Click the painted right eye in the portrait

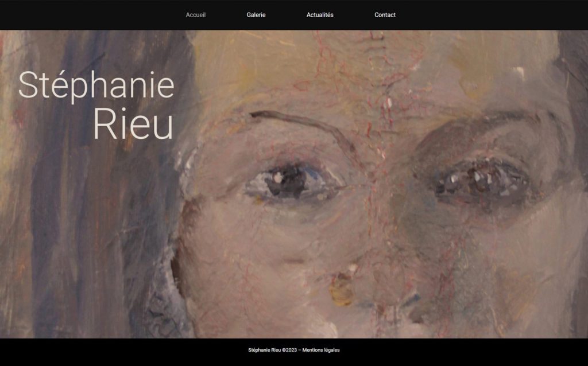click(482, 182)
